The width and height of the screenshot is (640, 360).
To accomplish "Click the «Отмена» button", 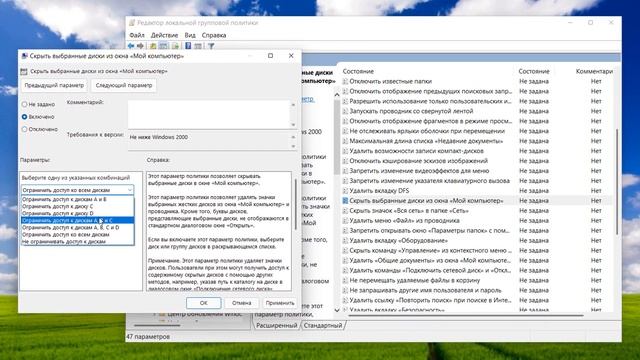I will tap(242, 303).
